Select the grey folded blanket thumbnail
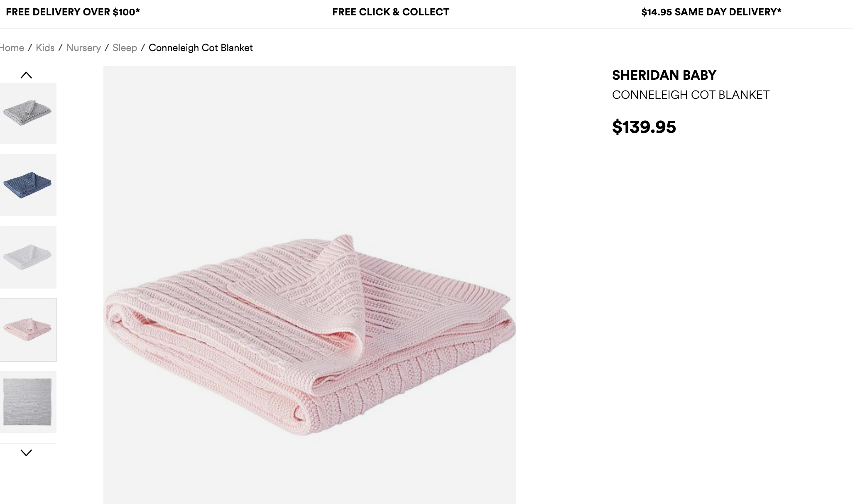 point(27,113)
